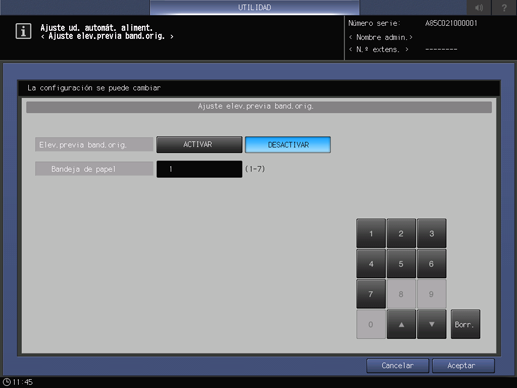Click the speaker volume icon
The height and width of the screenshot is (388, 517).
coord(479,7)
